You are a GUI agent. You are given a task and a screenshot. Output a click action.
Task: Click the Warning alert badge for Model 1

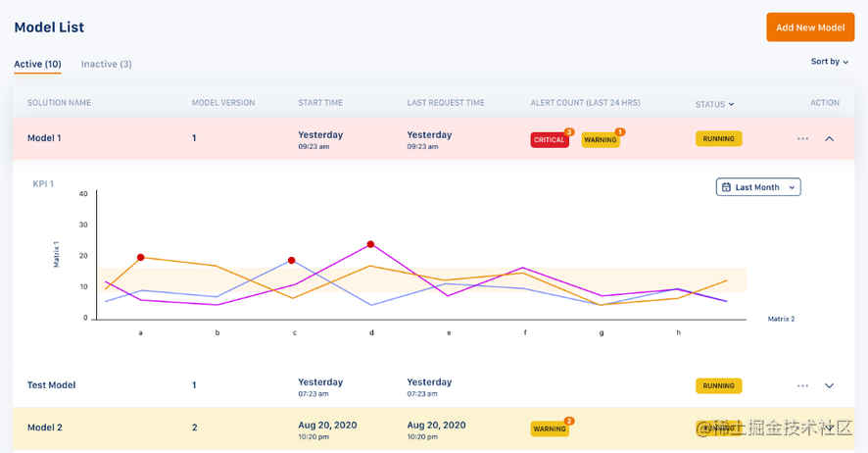600,140
